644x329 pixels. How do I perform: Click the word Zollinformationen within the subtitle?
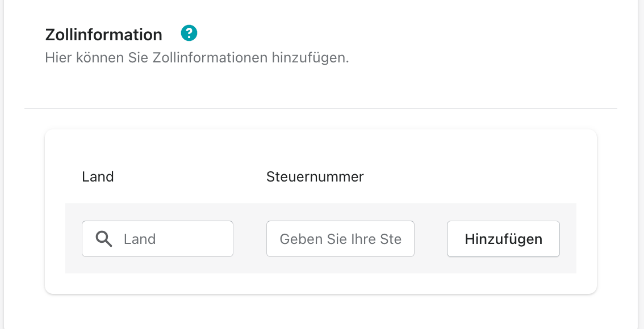[210, 58]
